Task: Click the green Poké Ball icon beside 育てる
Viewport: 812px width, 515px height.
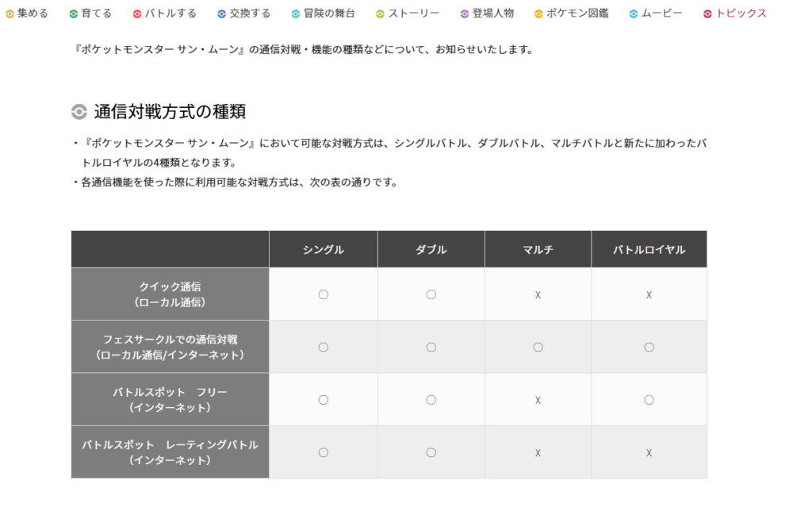Action: click(x=74, y=13)
